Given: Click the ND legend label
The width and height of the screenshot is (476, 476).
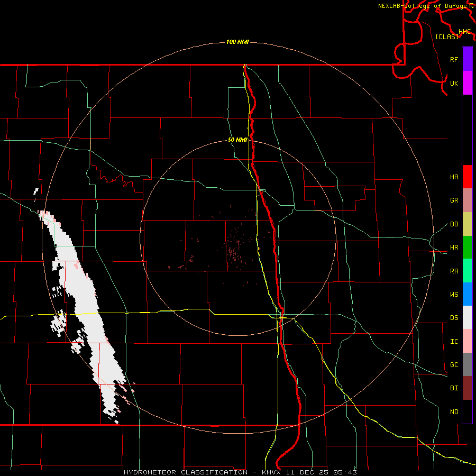Looking at the screenshot, I should 454,412.
